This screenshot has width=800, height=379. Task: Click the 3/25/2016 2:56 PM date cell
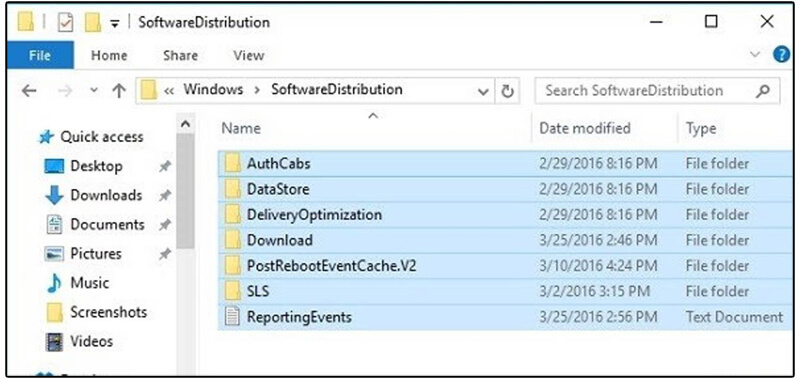click(x=598, y=317)
